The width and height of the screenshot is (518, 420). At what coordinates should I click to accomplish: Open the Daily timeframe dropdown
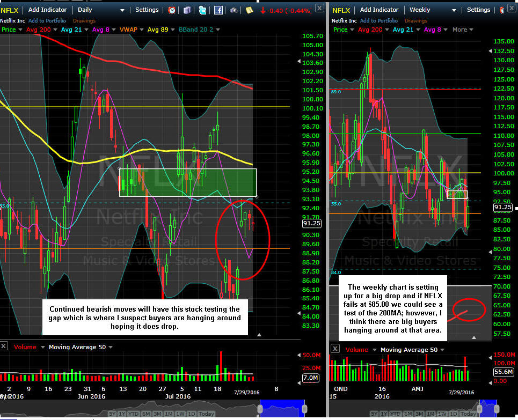click(101, 10)
